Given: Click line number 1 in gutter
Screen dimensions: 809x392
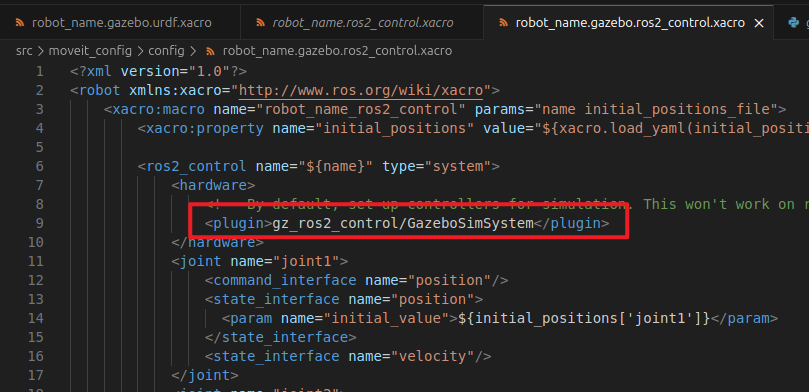Looking at the screenshot, I should click(40, 71).
